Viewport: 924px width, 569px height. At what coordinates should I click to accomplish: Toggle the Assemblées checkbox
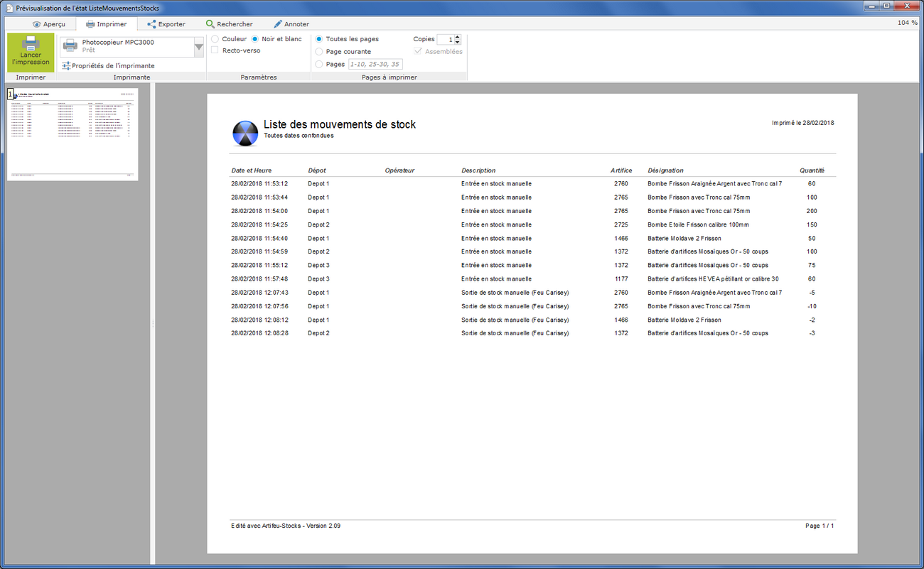418,51
